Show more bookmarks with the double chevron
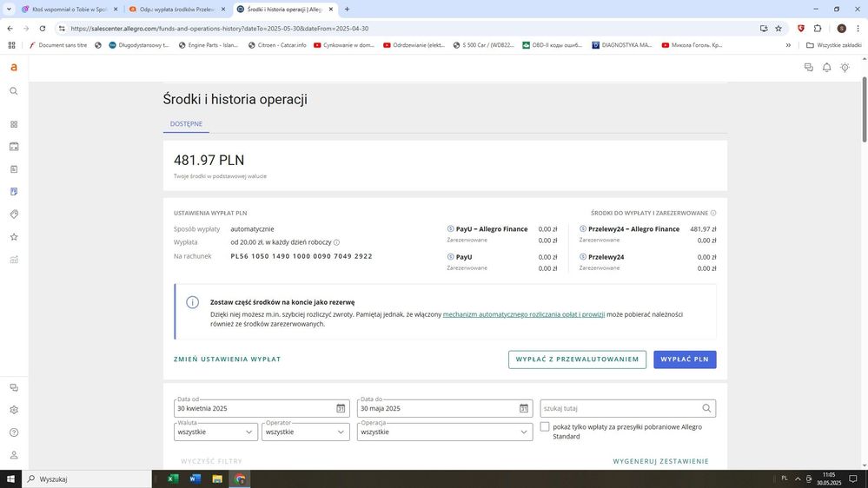 [x=788, y=45]
